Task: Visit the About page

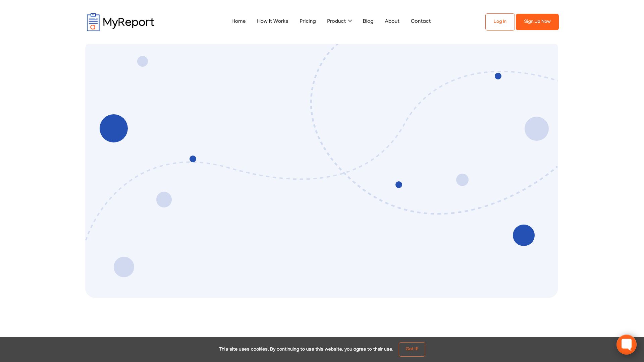Action: click(392, 21)
